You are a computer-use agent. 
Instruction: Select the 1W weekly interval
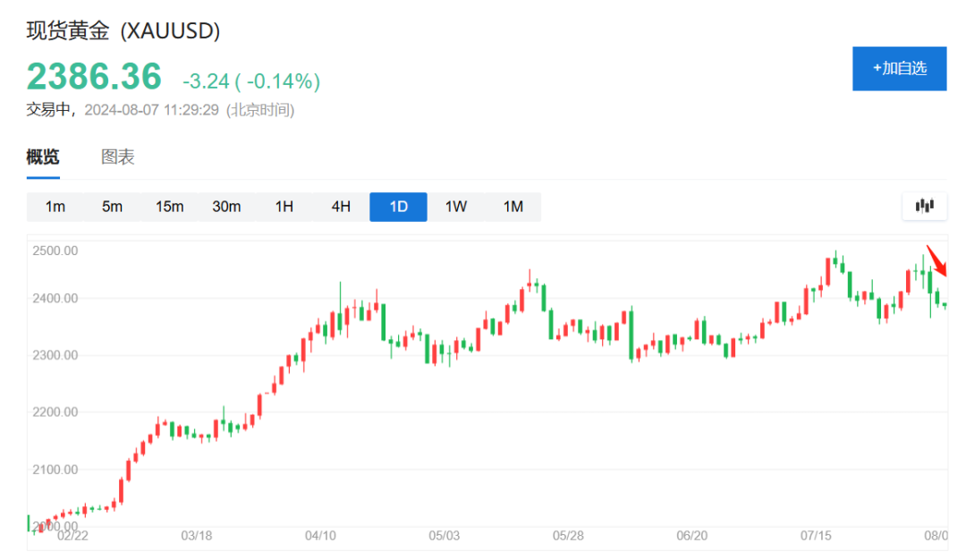455,206
